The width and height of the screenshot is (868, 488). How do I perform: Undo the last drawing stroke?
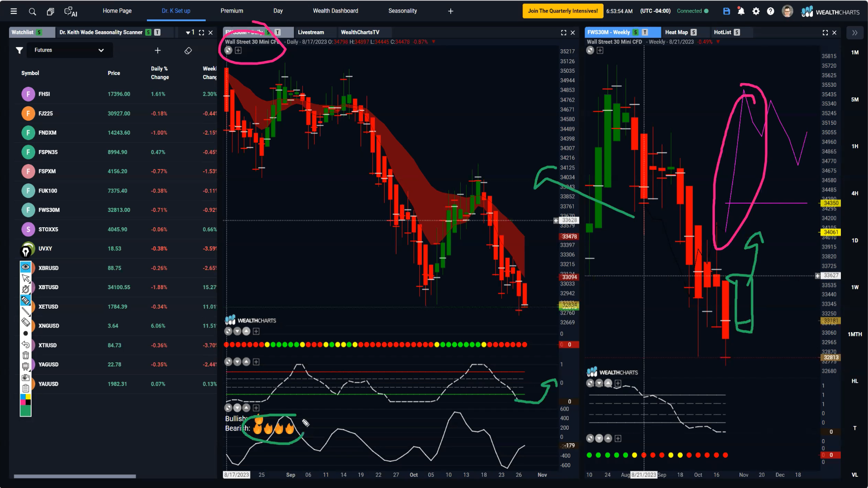coord(26,344)
